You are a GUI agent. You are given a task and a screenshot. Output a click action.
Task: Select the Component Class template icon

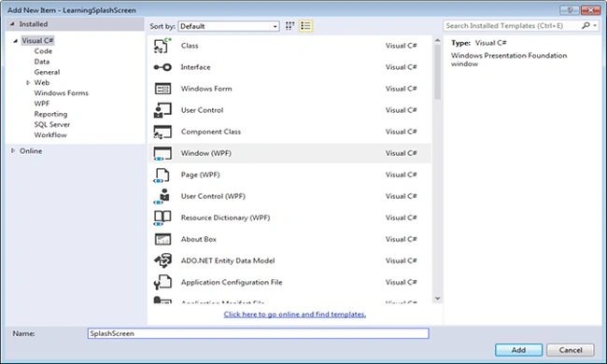(x=162, y=132)
